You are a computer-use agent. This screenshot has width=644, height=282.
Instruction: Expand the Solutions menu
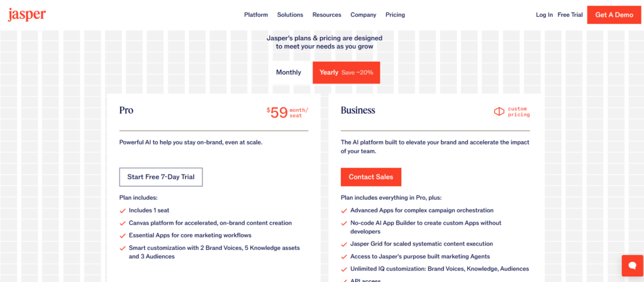[x=290, y=14]
